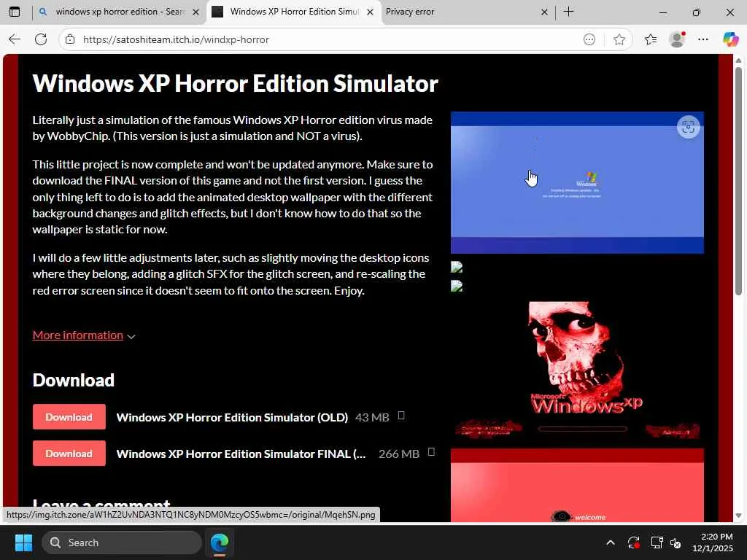The height and width of the screenshot is (560, 747).
Task: Open the red welcome screen screenshot
Action: pos(577,485)
